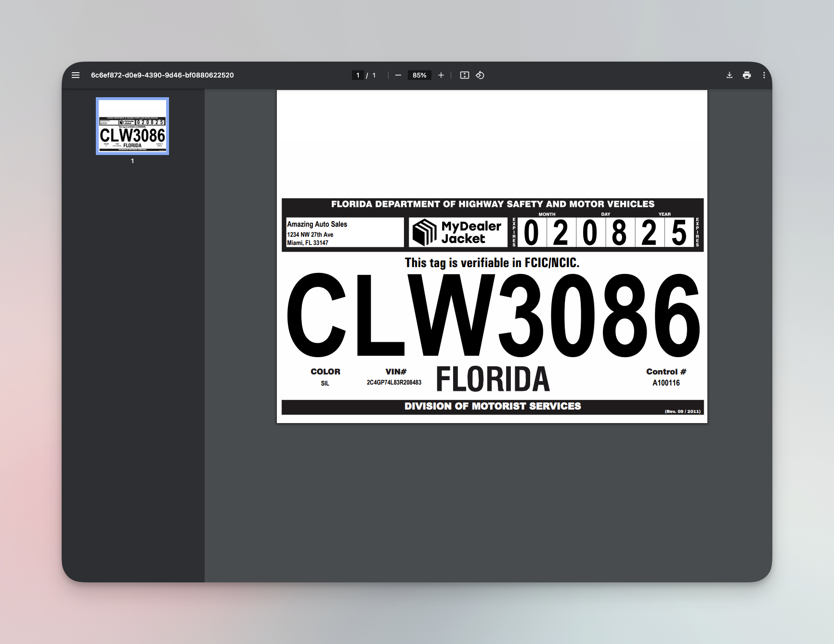Viewport: 834px width, 644px height.
Task: Adjust zoom using the percentage control
Action: tap(419, 75)
